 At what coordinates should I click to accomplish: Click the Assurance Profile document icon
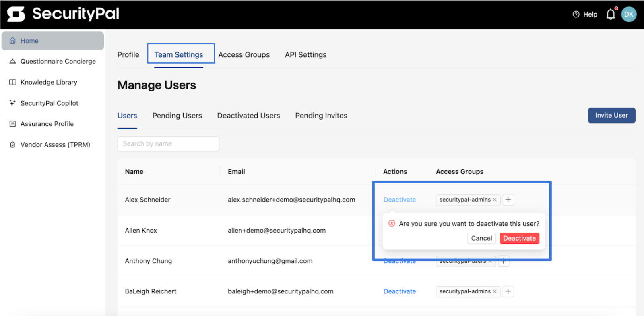click(12, 124)
